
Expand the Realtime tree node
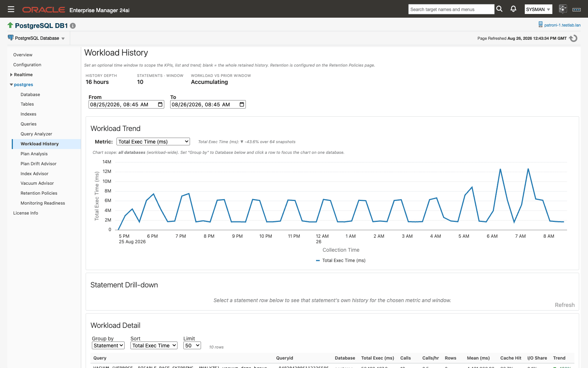tap(11, 75)
